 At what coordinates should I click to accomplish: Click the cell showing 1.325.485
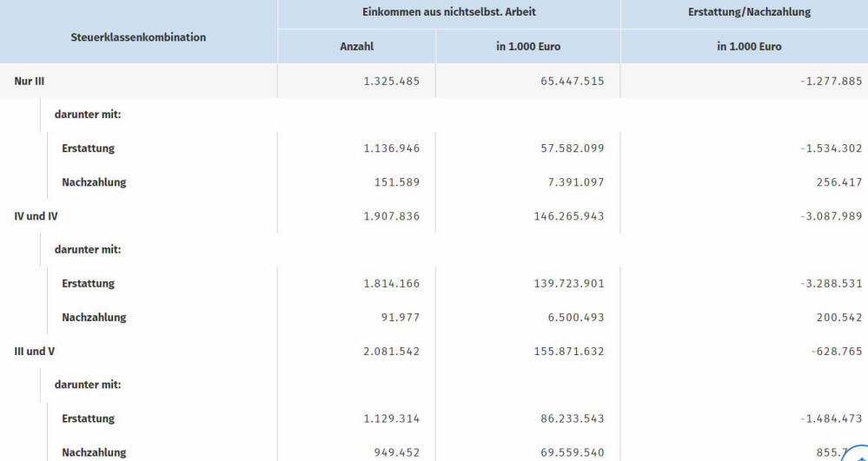(x=391, y=81)
